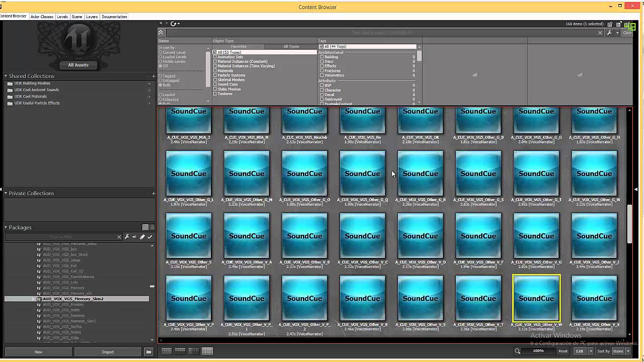Viewport: 644px width, 362px height.
Task: Switch to the Levels tab
Action: click(x=62, y=17)
